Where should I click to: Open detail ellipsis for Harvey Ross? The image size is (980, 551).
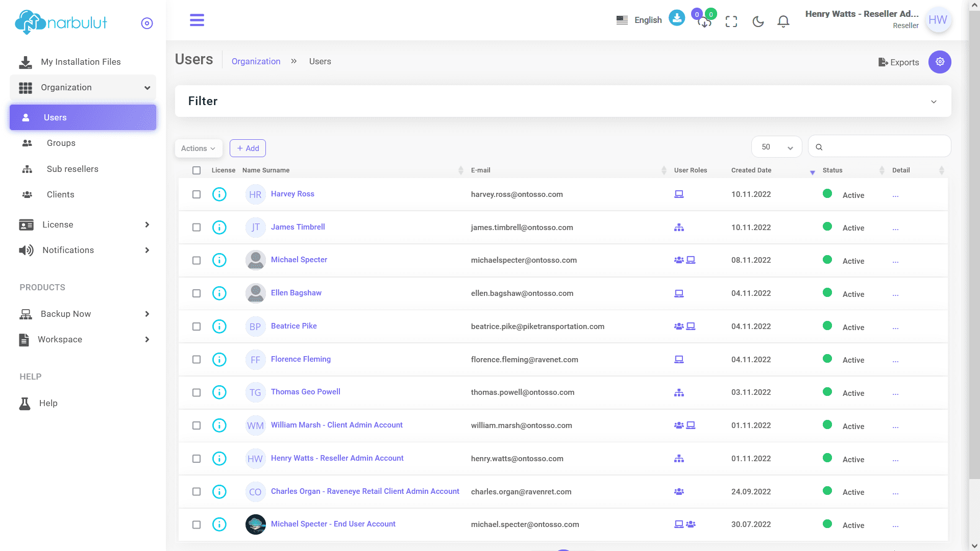895,196
